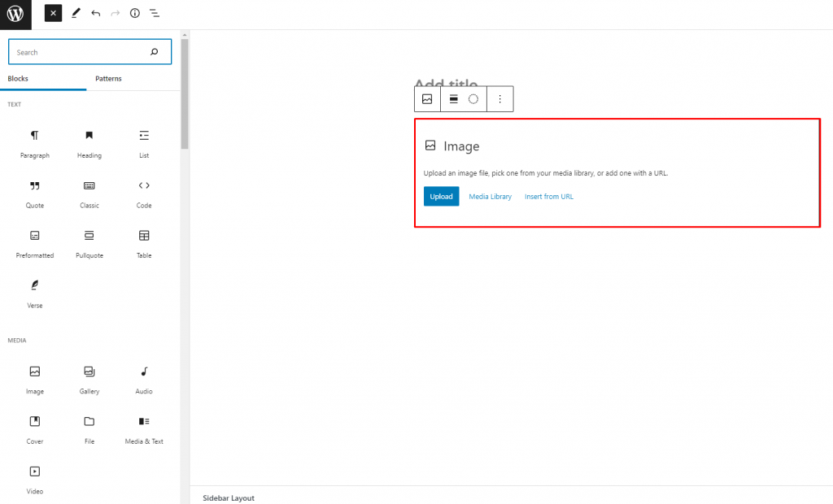This screenshot has height=504, width=833.
Task: Insert a Preformatted block
Action: point(34,244)
